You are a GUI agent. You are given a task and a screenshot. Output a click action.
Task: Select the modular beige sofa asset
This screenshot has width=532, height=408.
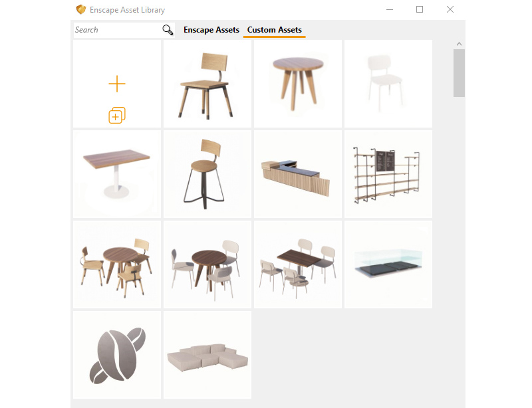click(x=207, y=354)
